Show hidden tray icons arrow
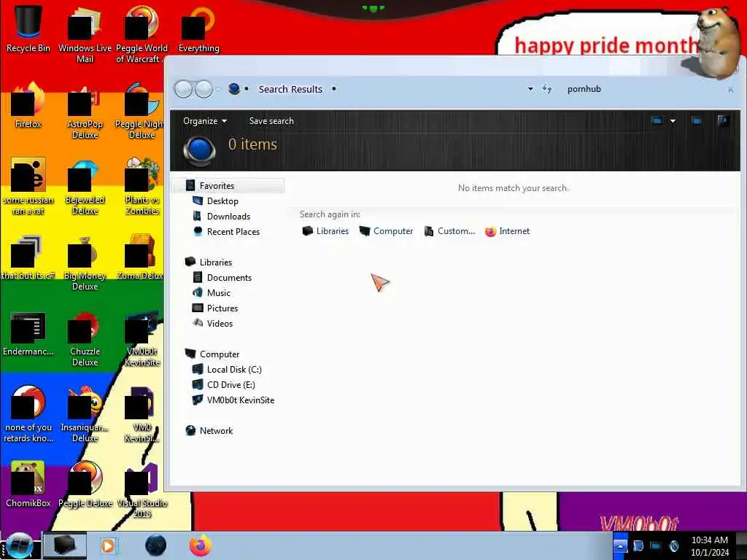The width and height of the screenshot is (747, 560). point(620,545)
